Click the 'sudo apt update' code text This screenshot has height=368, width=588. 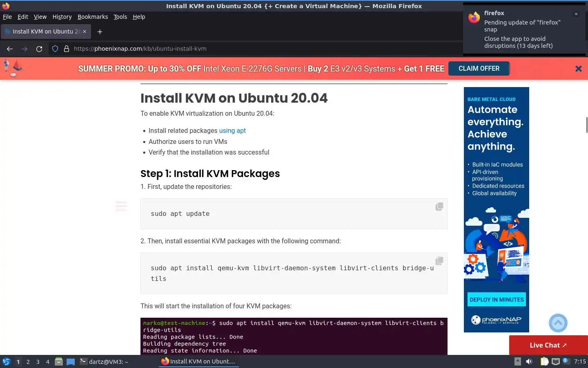point(180,214)
